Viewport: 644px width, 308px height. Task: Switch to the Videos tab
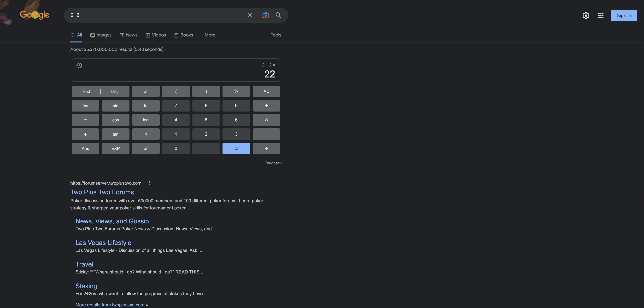click(x=156, y=35)
